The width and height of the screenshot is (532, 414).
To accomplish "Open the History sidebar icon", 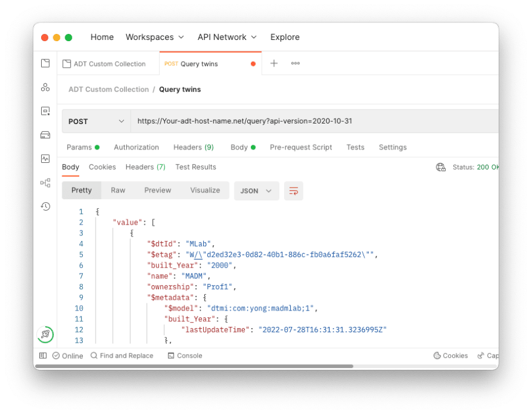I will (x=45, y=206).
